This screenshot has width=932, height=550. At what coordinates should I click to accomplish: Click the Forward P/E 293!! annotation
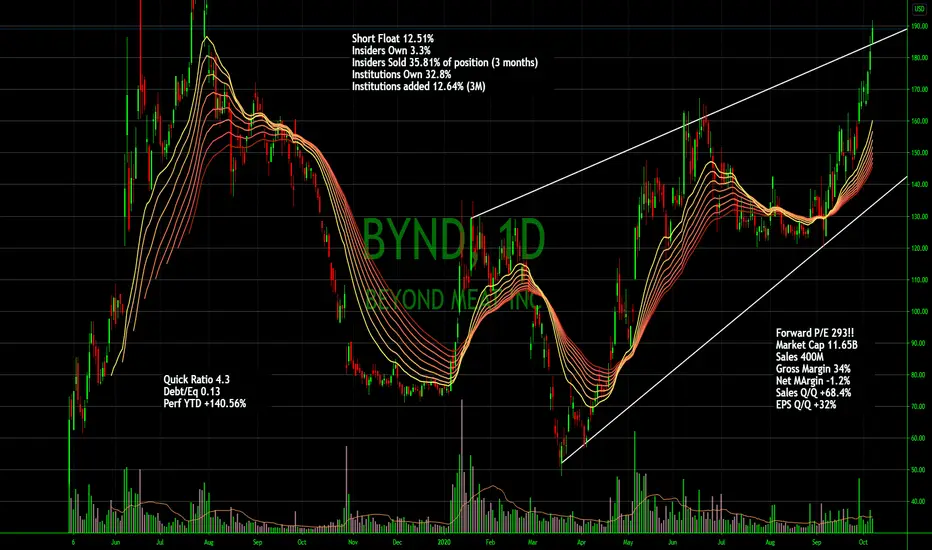coord(815,333)
